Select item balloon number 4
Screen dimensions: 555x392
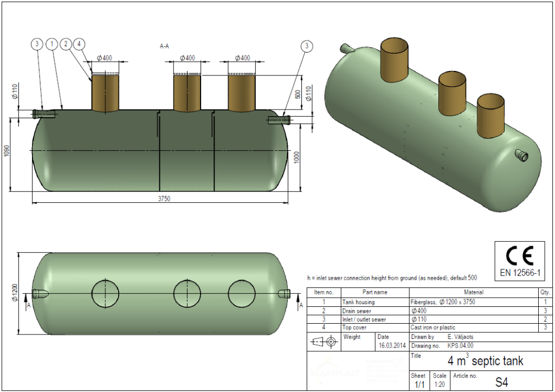click(79, 43)
